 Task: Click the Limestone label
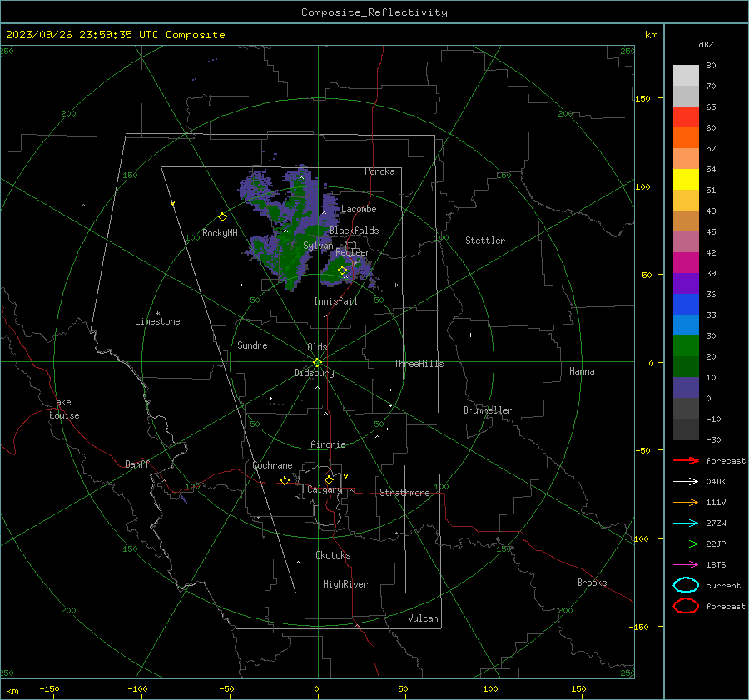click(x=157, y=321)
